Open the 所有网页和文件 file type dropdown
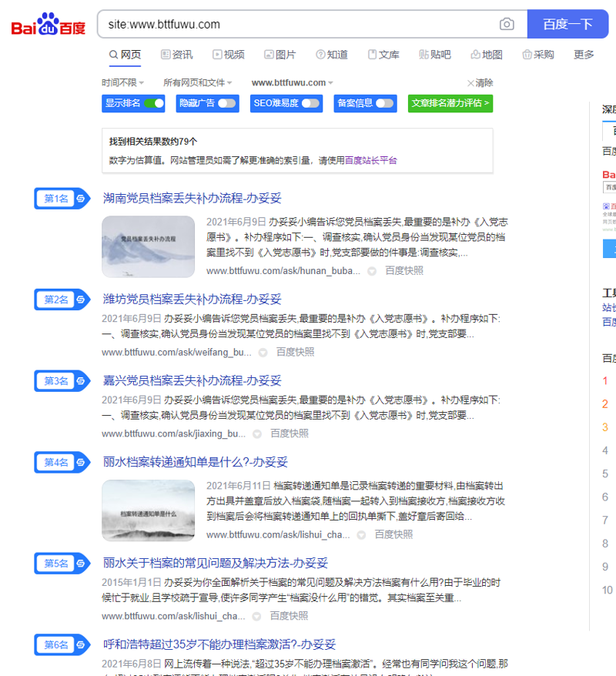The height and width of the screenshot is (676, 616). (197, 82)
